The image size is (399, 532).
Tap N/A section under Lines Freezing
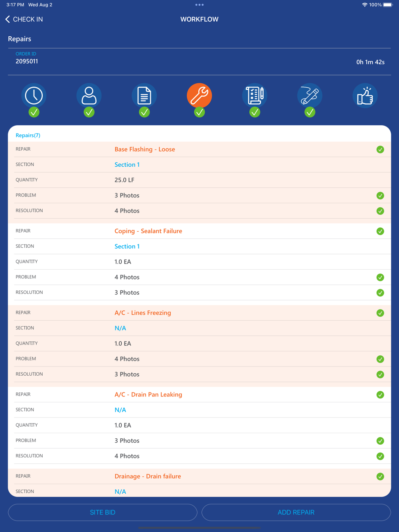(120, 328)
